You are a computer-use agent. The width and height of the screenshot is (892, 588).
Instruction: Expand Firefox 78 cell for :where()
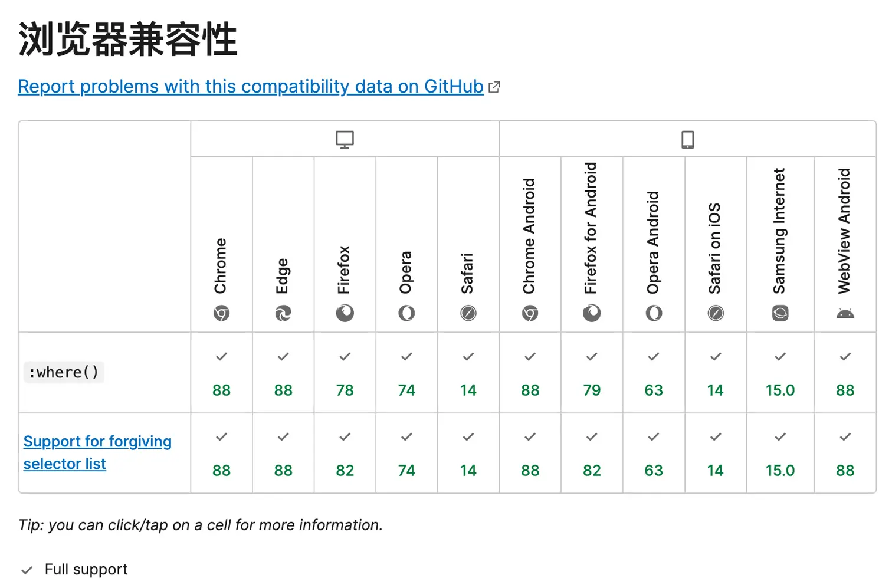coord(345,373)
